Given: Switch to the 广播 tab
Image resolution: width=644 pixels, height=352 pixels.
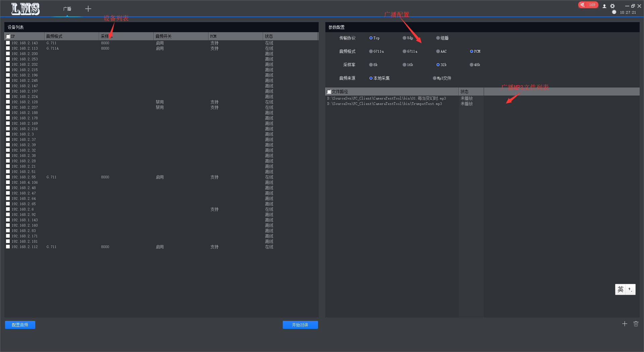Looking at the screenshot, I should coord(67,9).
